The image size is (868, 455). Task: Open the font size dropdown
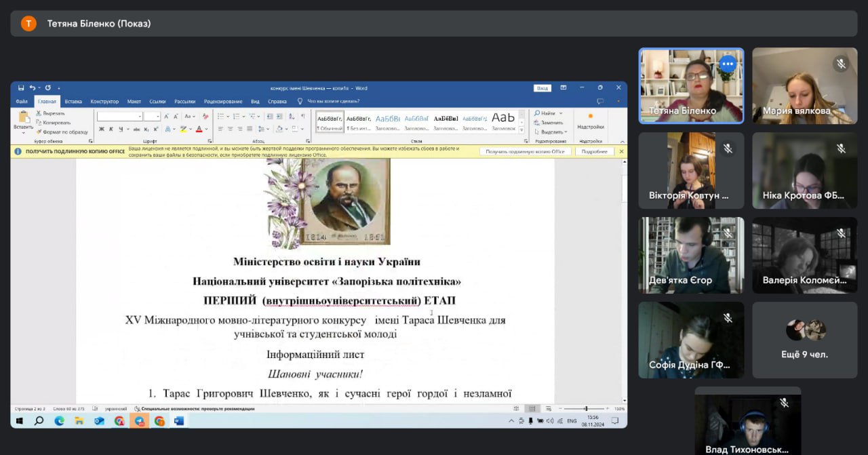tap(157, 117)
